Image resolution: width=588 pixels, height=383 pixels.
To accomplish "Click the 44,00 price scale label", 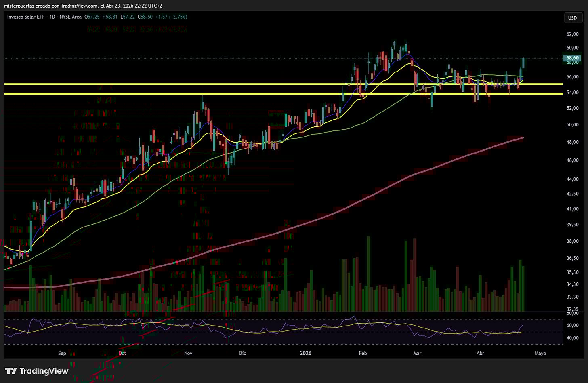I will tap(573, 179).
